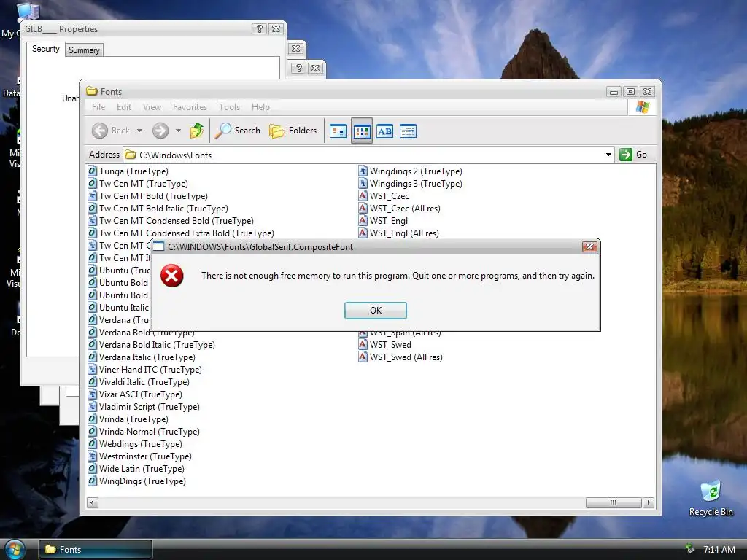
Task: Open the Tools menu
Action: tap(229, 107)
